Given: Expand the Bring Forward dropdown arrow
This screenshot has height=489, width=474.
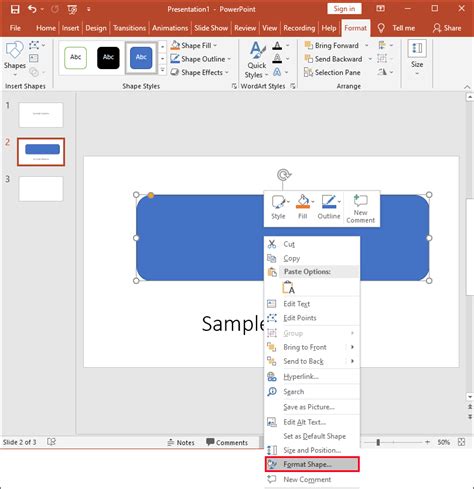Looking at the screenshot, I should (x=367, y=45).
